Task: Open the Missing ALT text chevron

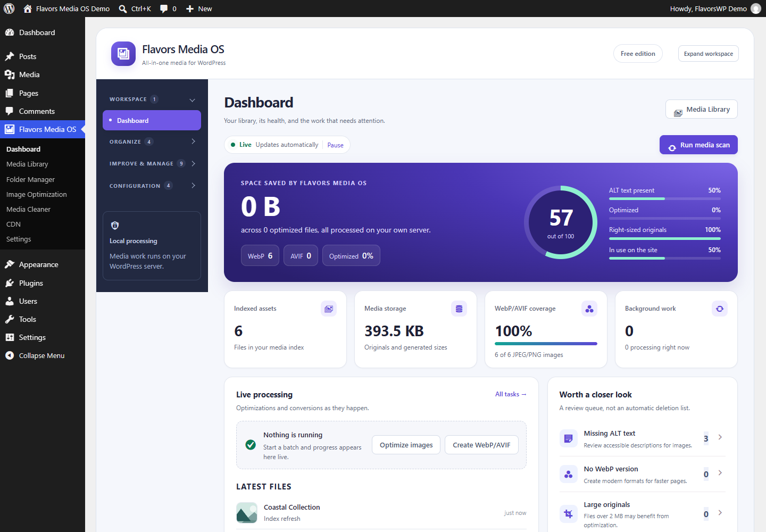Action: pyautogui.click(x=720, y=437)
